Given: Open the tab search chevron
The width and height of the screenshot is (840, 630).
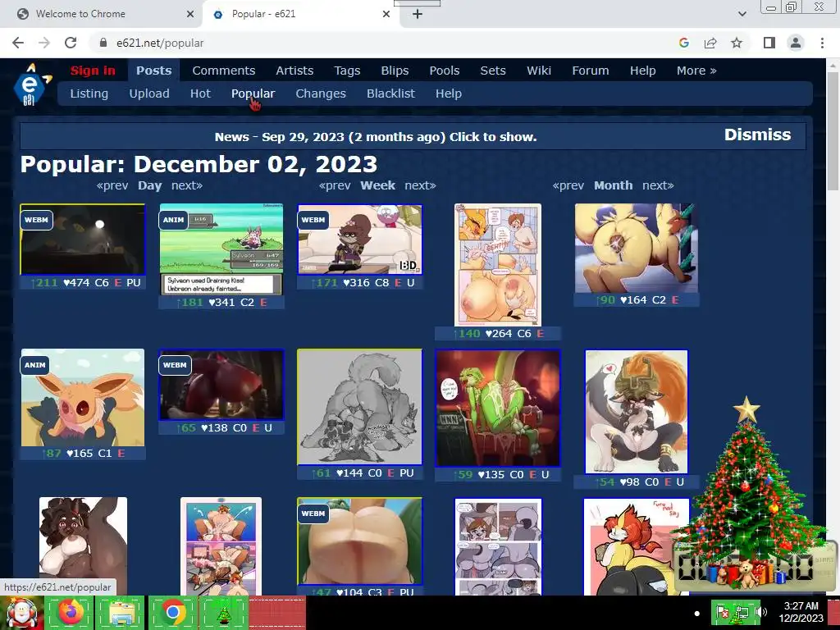Looking at the screenshot, I should point(742,14).
